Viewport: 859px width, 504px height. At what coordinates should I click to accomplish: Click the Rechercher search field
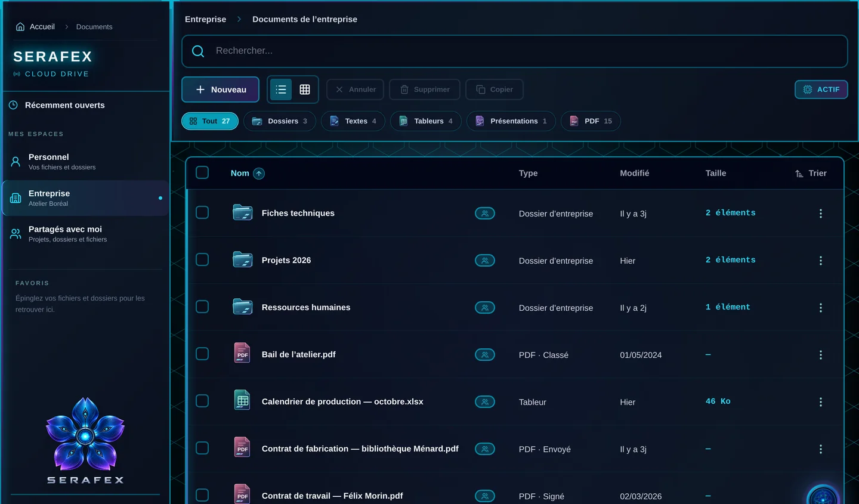515,51
